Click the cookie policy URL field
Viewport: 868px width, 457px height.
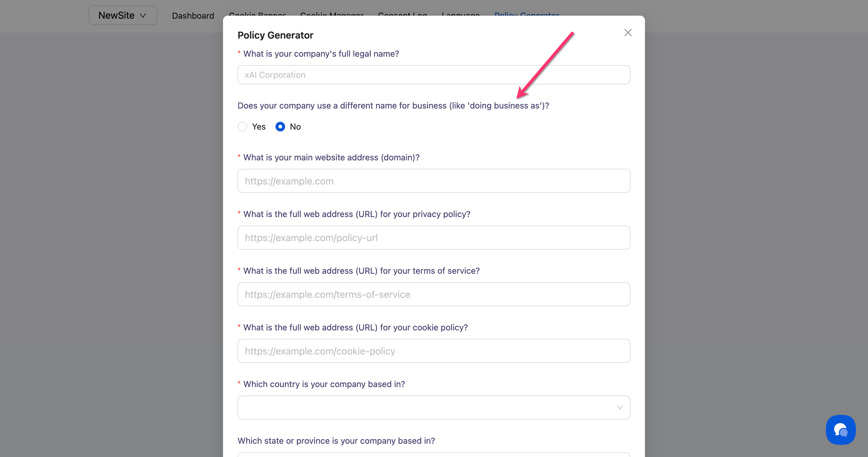point(433,351)
